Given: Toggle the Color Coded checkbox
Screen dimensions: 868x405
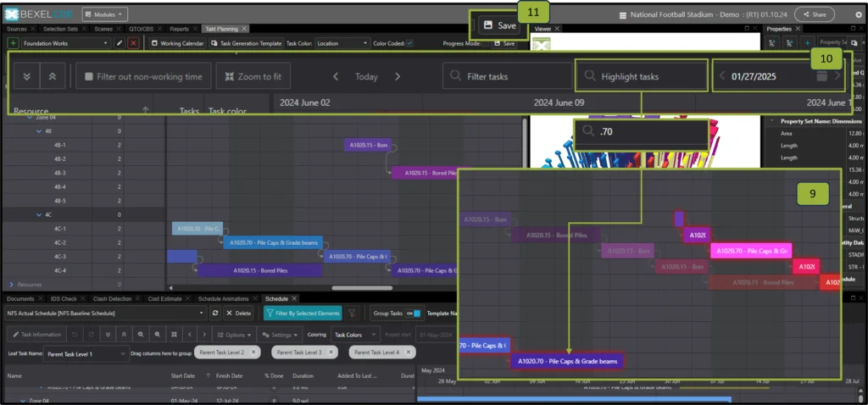Looking at the screenshot, I should click(x=409, y=43).
